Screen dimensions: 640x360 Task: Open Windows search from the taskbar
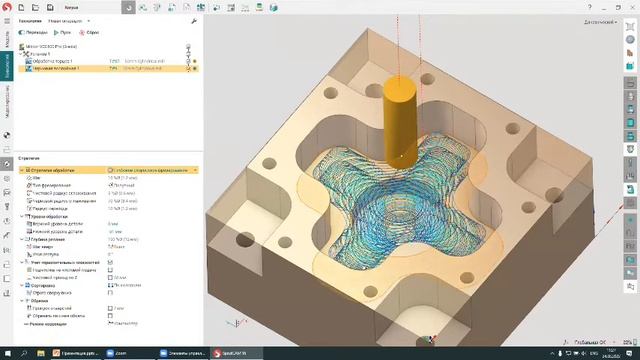click(24, 353)
